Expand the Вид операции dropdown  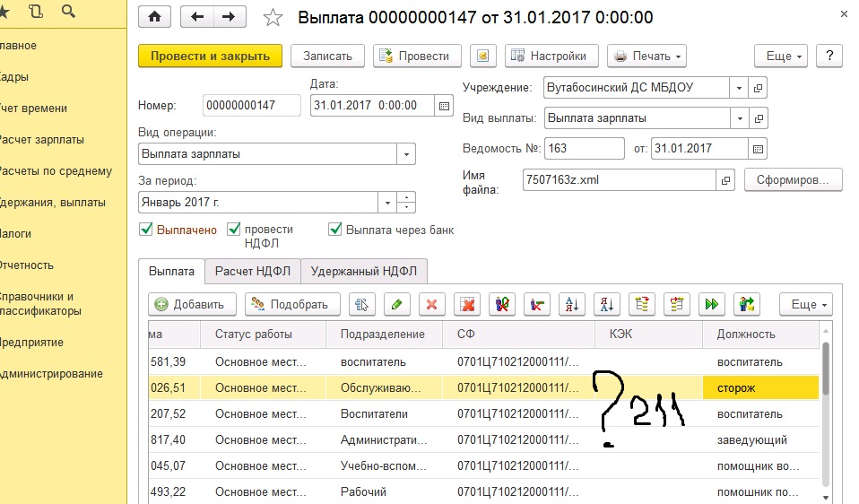[x=406, y=153]
